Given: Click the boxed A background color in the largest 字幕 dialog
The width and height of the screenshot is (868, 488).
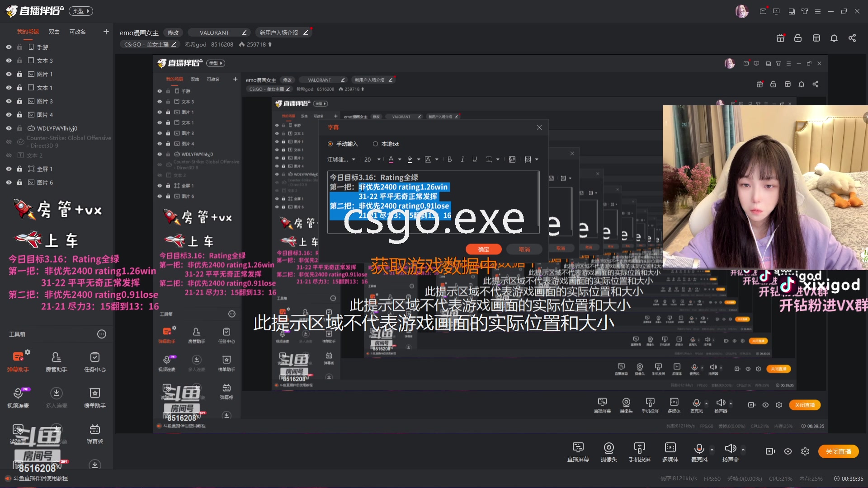Looking at the screenshot, I should pos(428,160).
